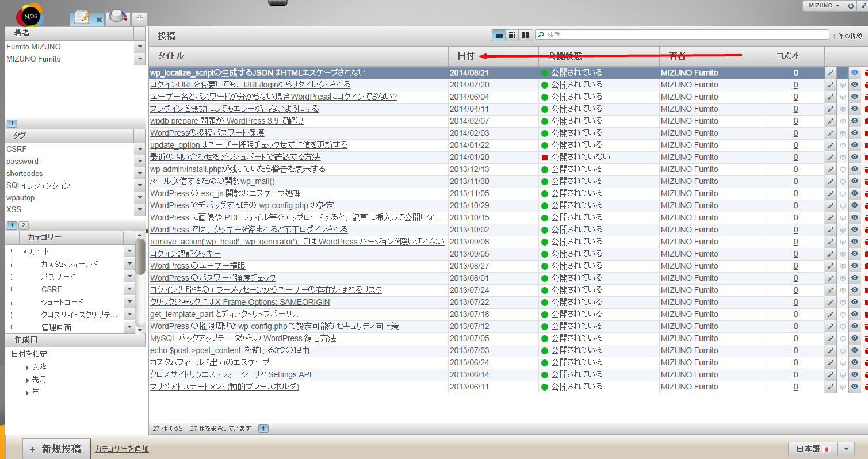The image size is (868, 459).
Task: Switch to small grid view mode
Action: click(x=512, y=35)
